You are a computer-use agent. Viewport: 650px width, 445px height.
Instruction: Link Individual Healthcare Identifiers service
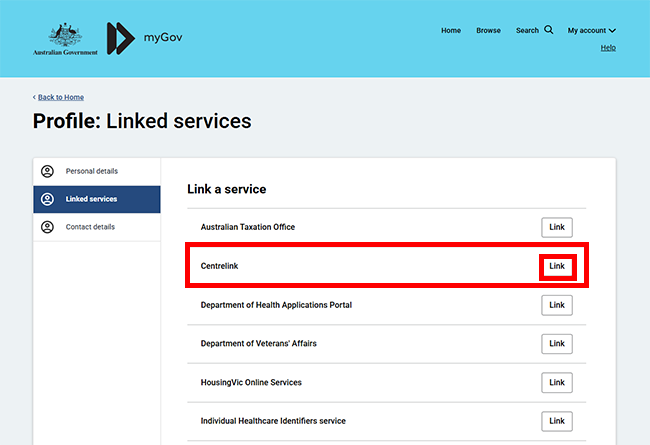(x=557, y=421)
